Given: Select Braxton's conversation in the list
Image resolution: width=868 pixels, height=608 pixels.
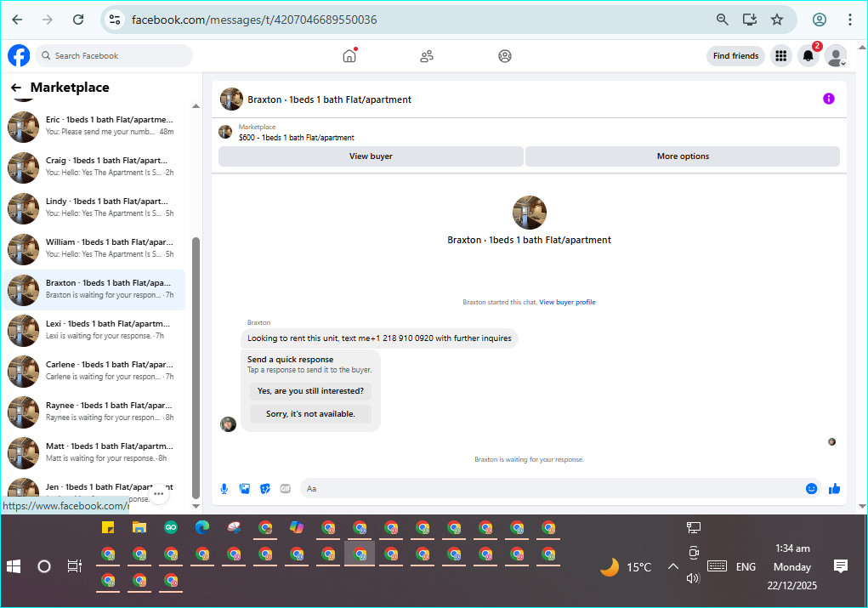Looking at the screenshot, I should 95,290.
